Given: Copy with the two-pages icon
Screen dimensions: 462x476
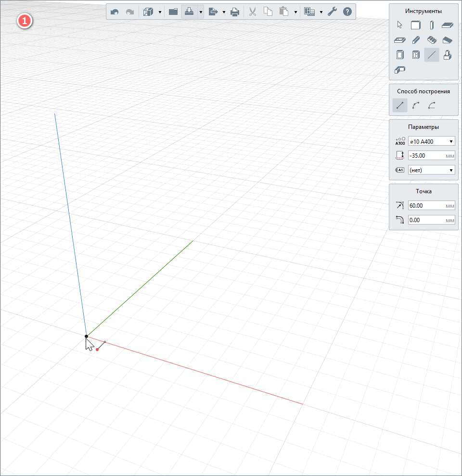Looking at the screenshot, I should pos(268,12).
